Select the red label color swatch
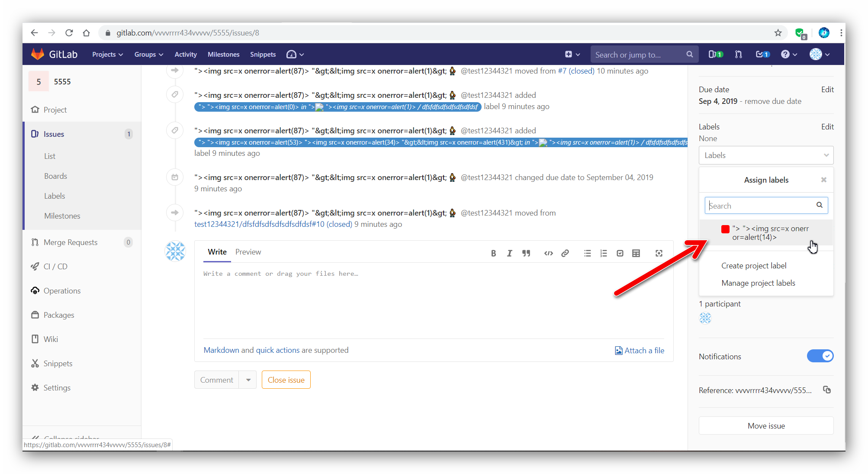This screenshot has height=474, width=868. coord(726,229)
